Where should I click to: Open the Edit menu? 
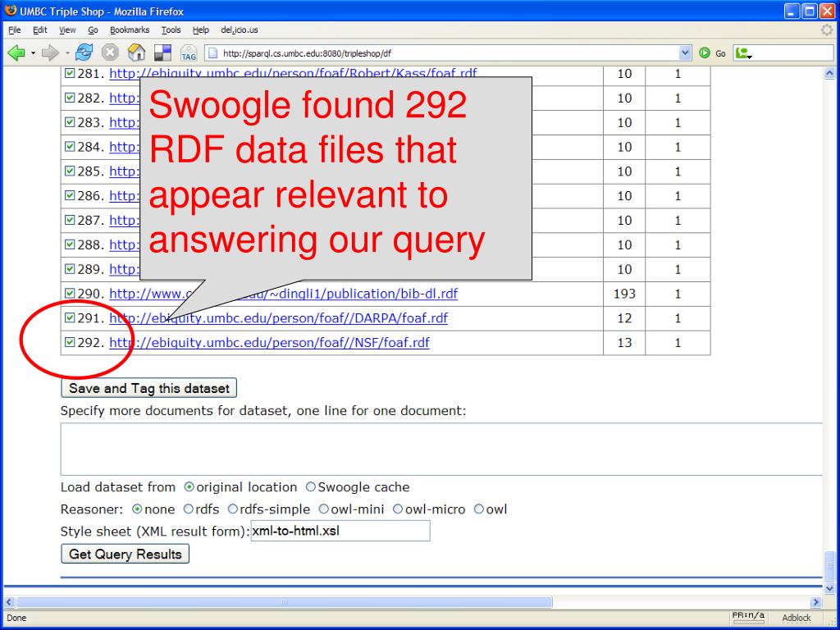coord(40,30)
